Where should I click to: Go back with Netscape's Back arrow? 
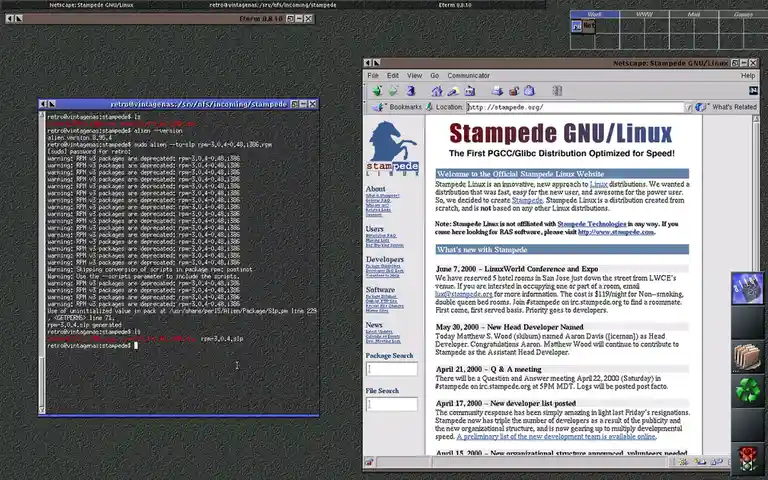[x=377, y=91]
